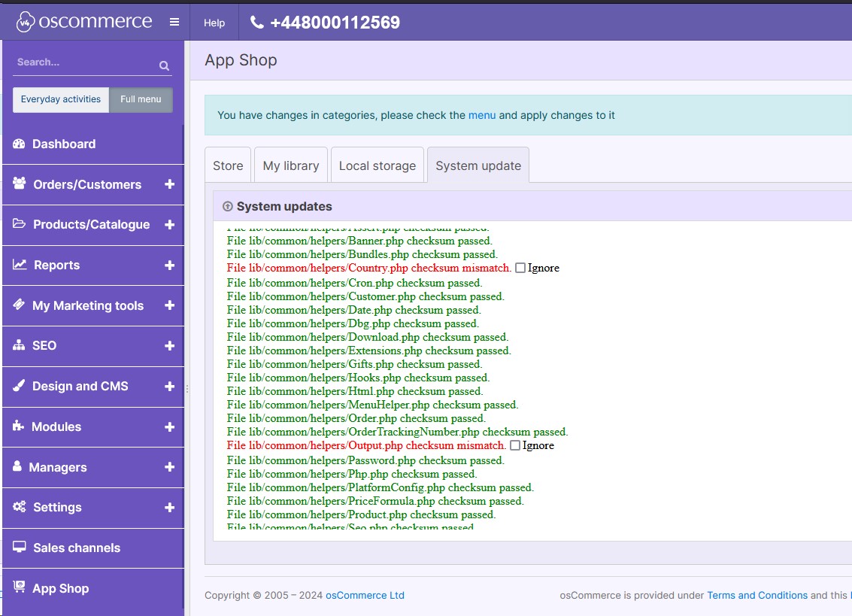Screen dimensions: 852x616
Task: Click the phone number +448000112569
Action: pyautogui.click(x=335, y=23)
